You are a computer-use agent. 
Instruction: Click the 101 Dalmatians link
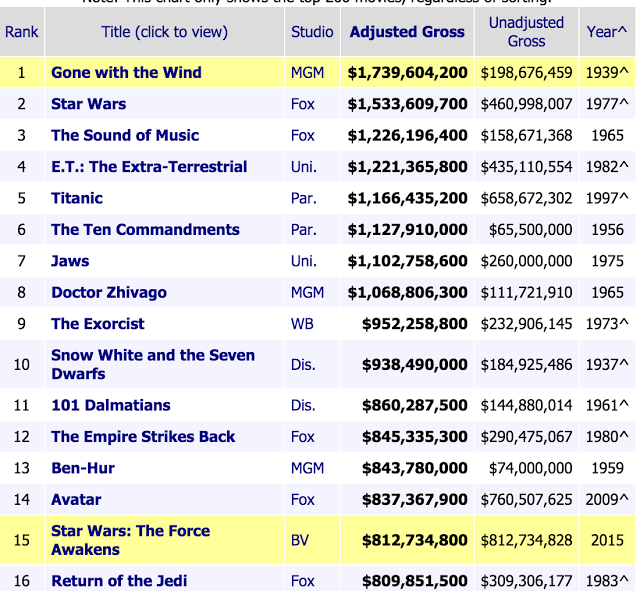tap(111, 405)
